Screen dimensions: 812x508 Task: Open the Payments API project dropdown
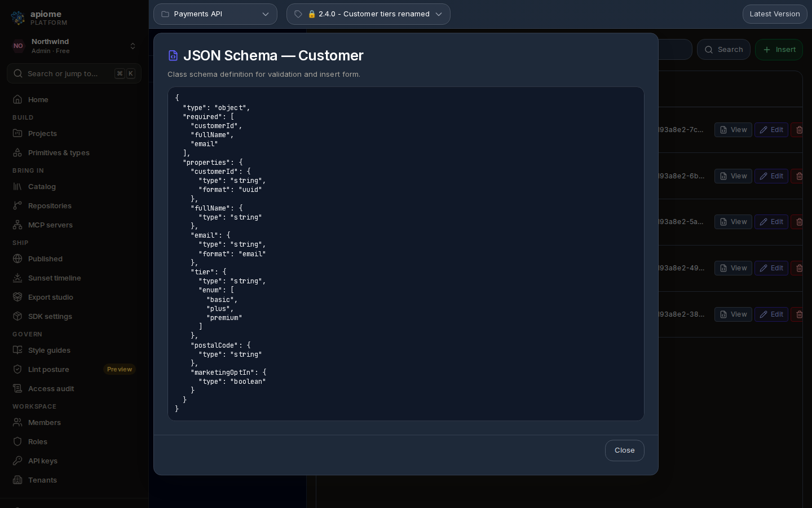click(215, 14)
